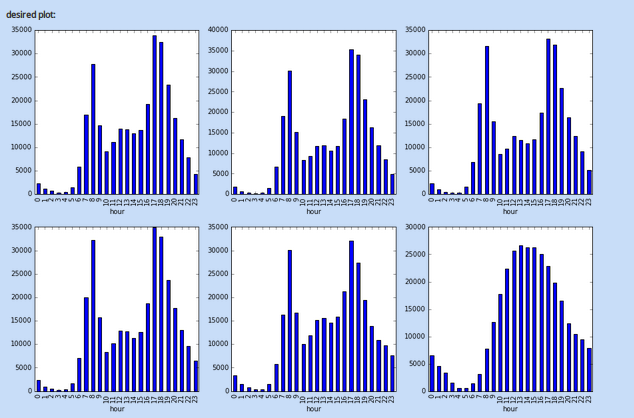
Task: Click the "hour" label beneath the bottom-left chart
Action: click(117, 408)
